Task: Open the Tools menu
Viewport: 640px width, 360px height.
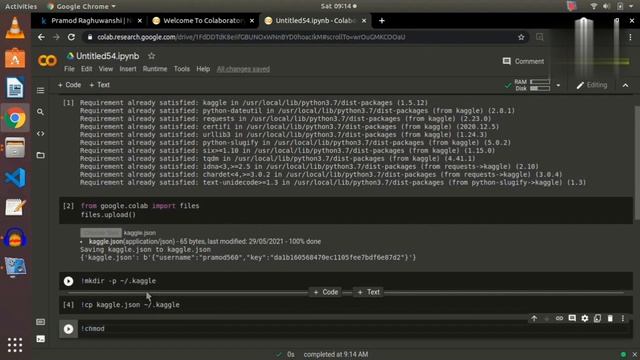Action: pyautogui.click(x=182, y=69)
